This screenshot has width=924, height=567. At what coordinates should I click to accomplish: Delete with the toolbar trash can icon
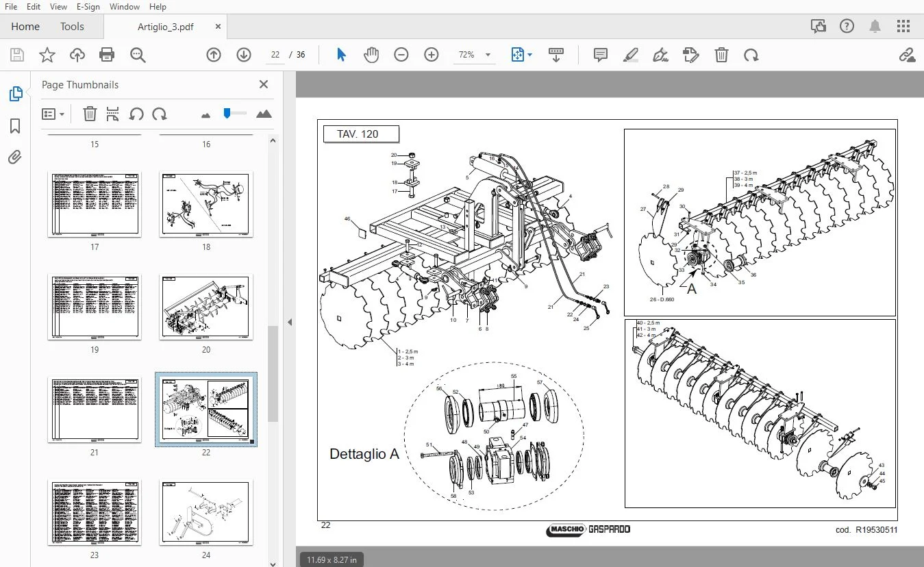click(721, 55)
